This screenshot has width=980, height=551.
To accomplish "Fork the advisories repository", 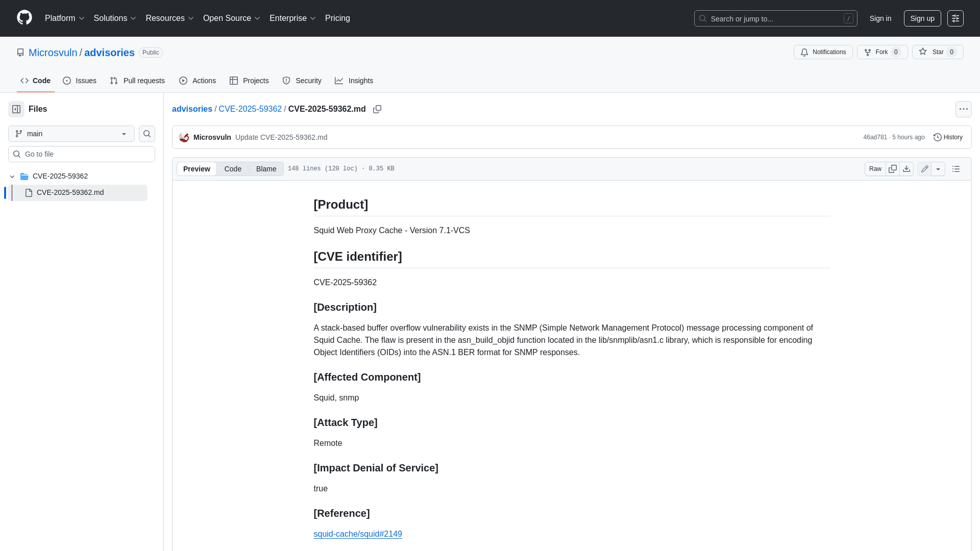I will 882,52.
